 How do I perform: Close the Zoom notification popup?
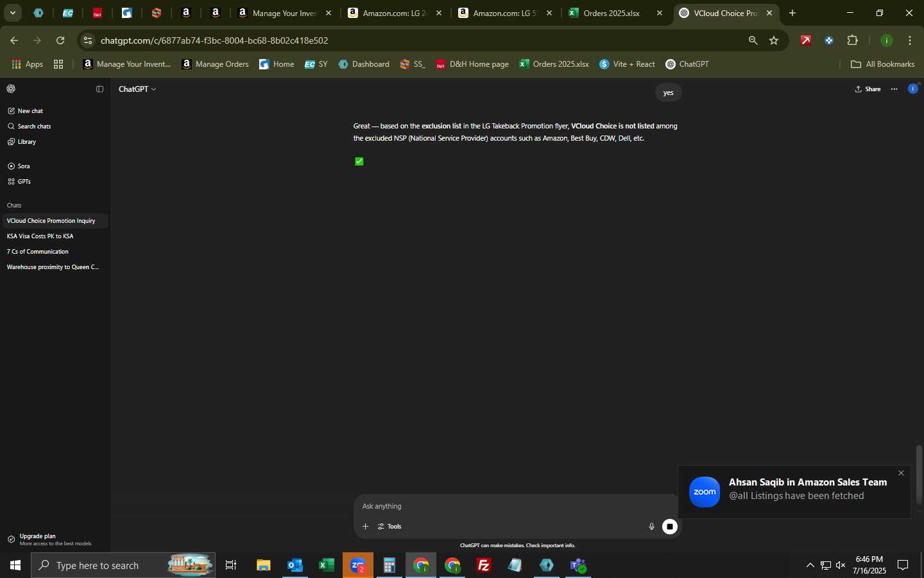tap(901, 473)
